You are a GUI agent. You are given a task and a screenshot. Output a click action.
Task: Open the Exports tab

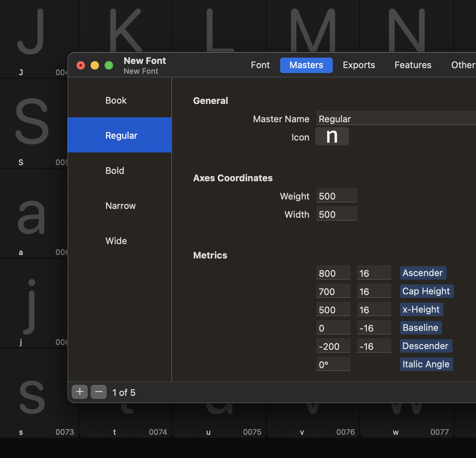pyautogui.click(x=359, y=65)
